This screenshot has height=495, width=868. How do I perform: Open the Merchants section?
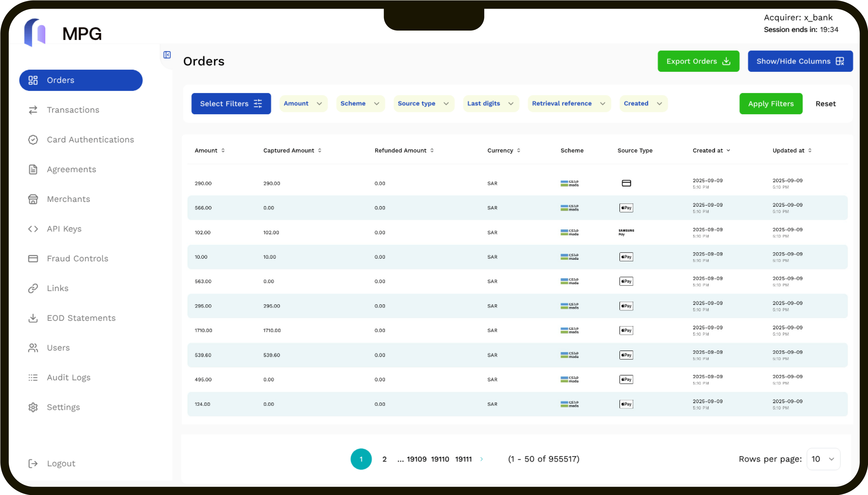coord(68,199)
